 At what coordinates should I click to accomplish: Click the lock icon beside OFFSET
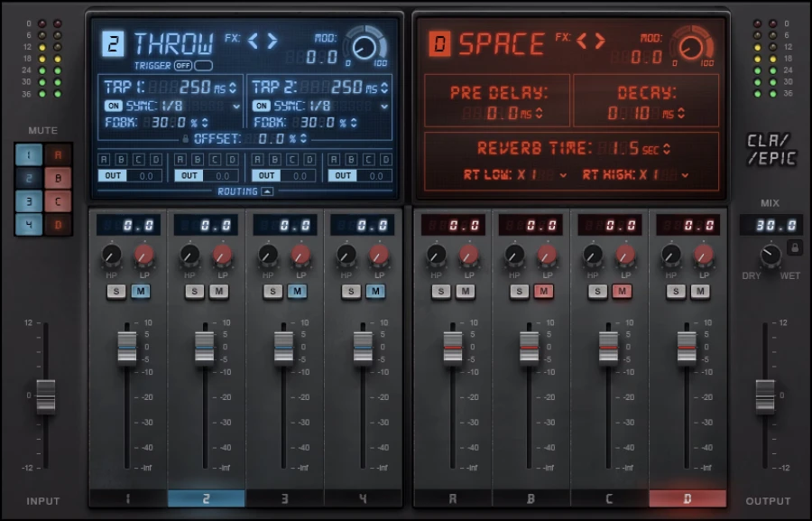coord(185,139)
